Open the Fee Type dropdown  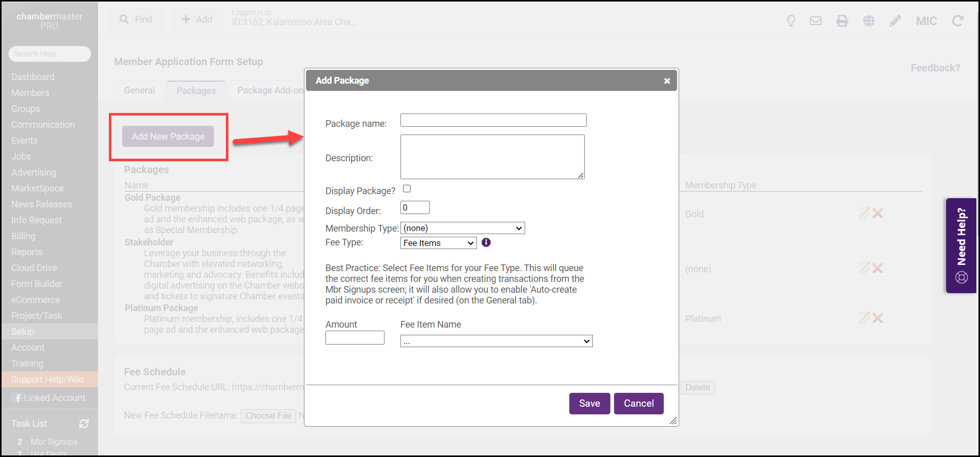click(438, 243)
